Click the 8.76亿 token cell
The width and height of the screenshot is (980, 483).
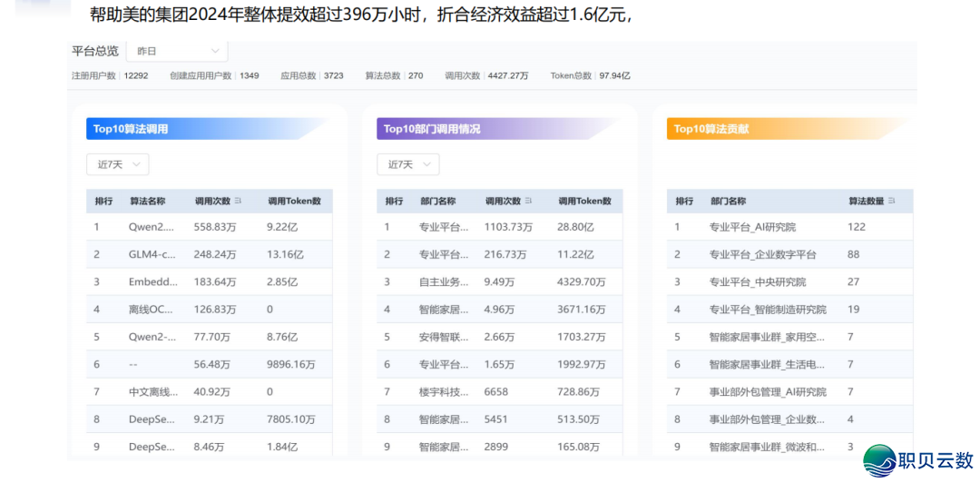(282, 337)
